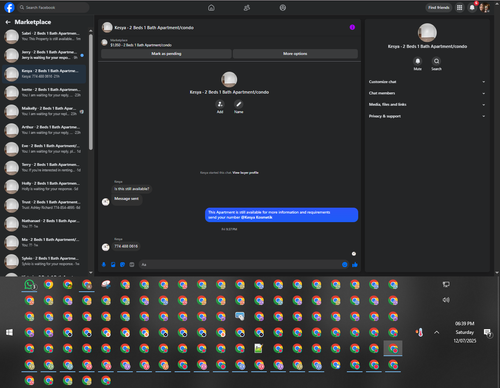Expand Customize chat section
This screenshot has width=500, height=388.
point(427,82)
